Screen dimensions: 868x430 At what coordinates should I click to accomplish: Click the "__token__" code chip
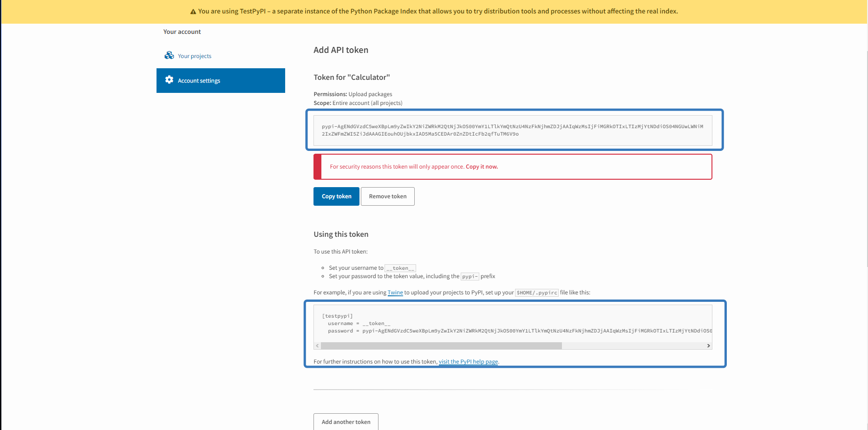tap(400, 268)
